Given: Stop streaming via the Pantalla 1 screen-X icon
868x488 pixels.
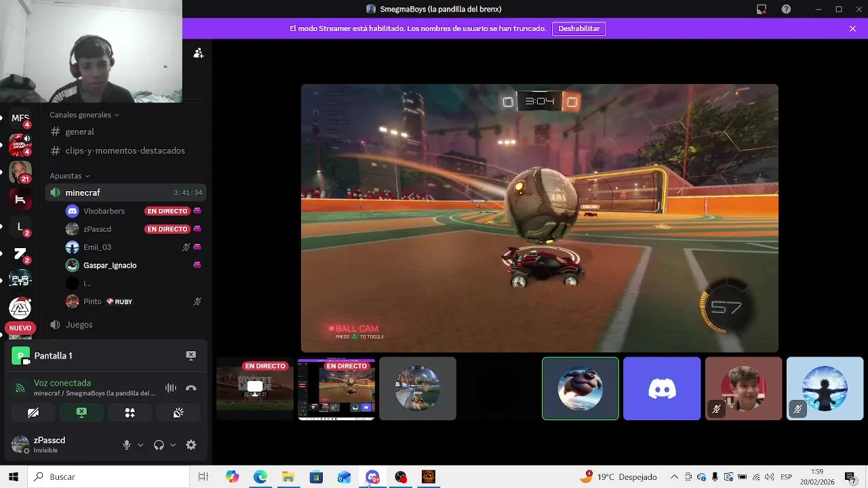Looking at the screenshot, I should point(191,356).
